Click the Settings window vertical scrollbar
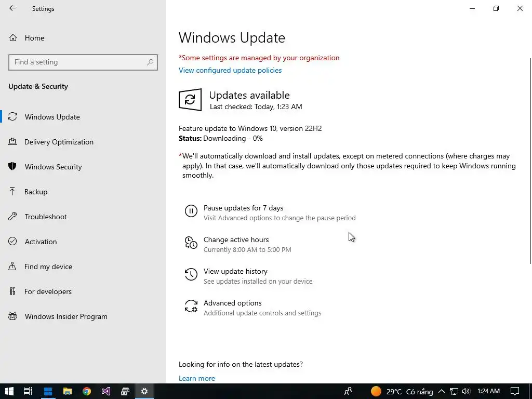This screenshot has width=532, height=399. click(530, 161)
